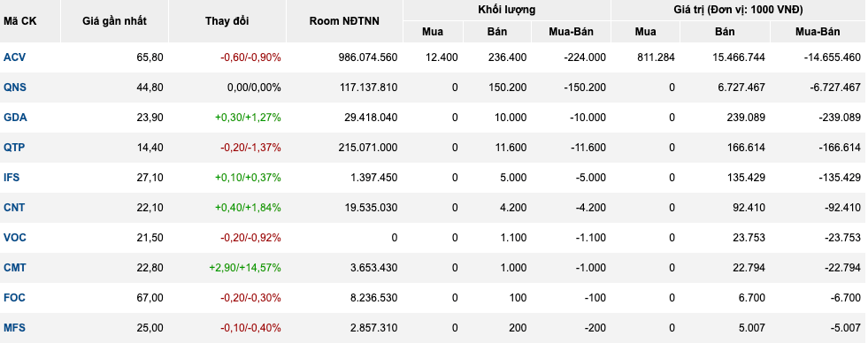Click the GDA ticker symbol
This screenshot has height=343, width=868.
tap(15, 118)
